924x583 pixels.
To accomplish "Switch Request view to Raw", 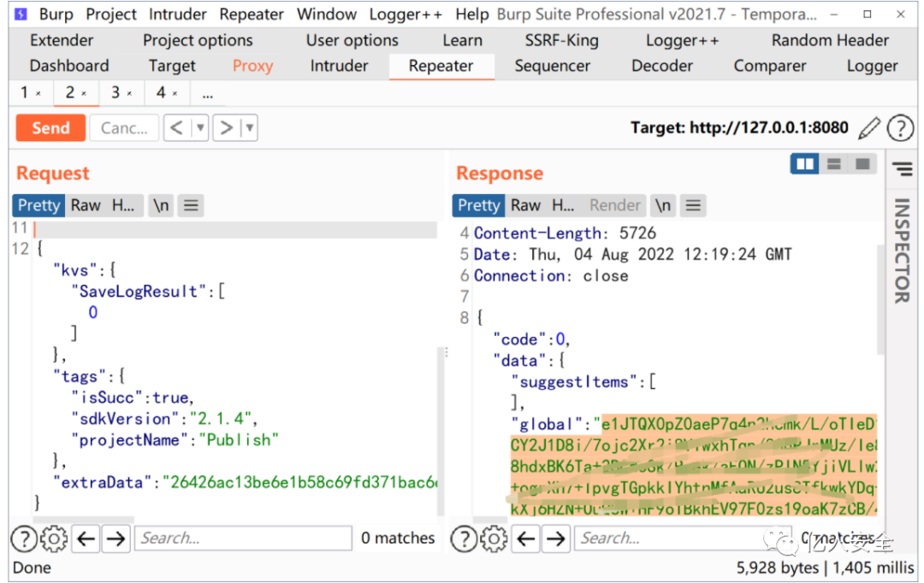I will click(x=86, y=205).
